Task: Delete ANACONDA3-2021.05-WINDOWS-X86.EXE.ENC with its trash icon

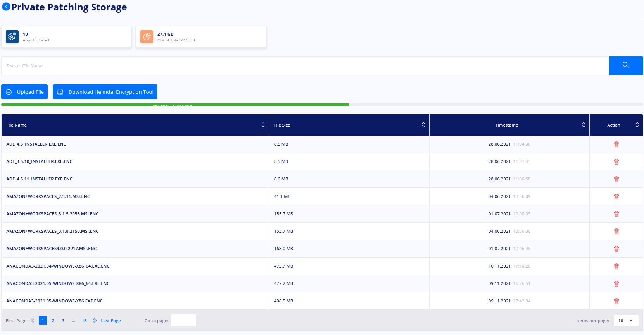Action: [x=616, y=301]
